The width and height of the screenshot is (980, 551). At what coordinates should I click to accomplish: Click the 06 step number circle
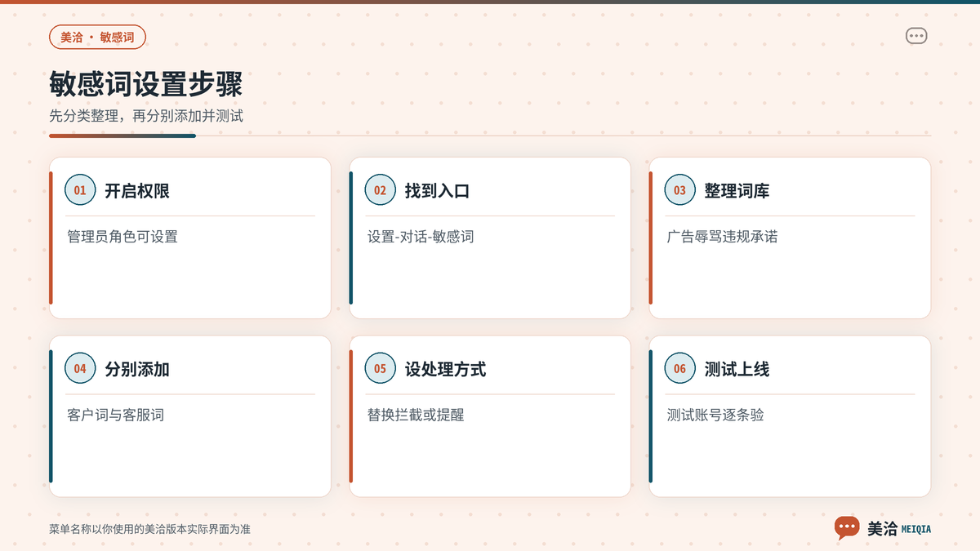(679, 369)
